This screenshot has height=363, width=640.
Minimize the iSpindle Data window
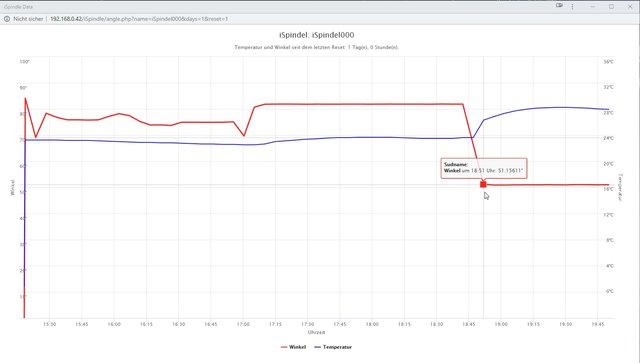point(592,7)
